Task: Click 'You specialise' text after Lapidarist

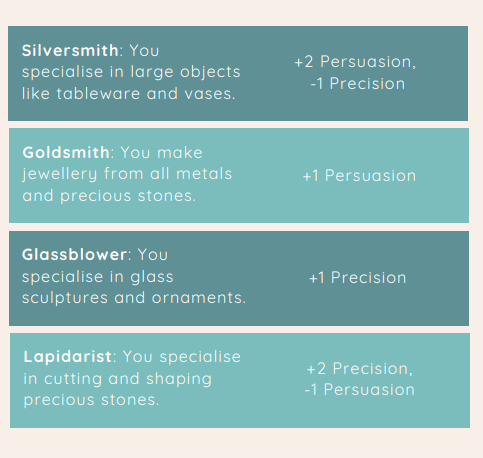Action: pyautogui.click(x=182, y=357)
